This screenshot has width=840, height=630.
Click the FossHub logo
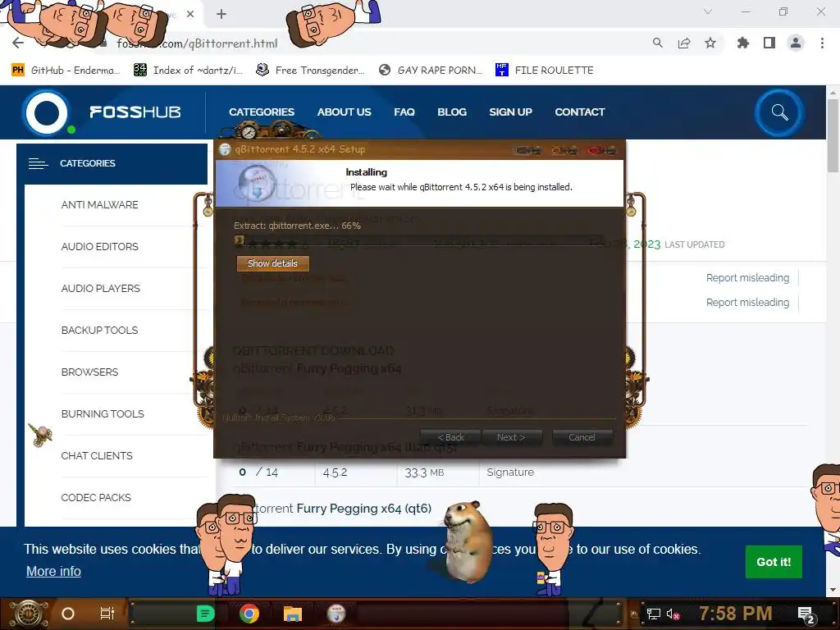point(102,112)
